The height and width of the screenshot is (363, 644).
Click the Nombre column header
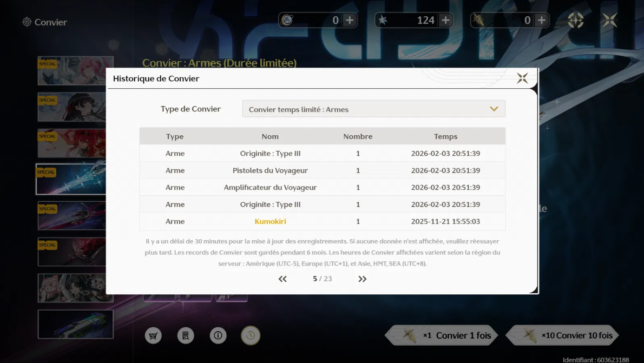(x=358, y=136)
